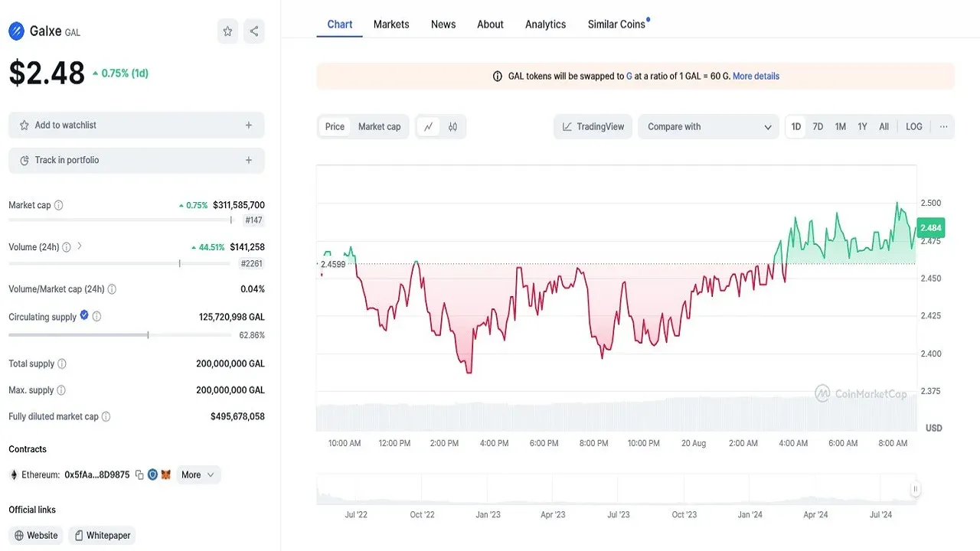
Task: Click the shield icon next to contract address
Action: [152, 475]
